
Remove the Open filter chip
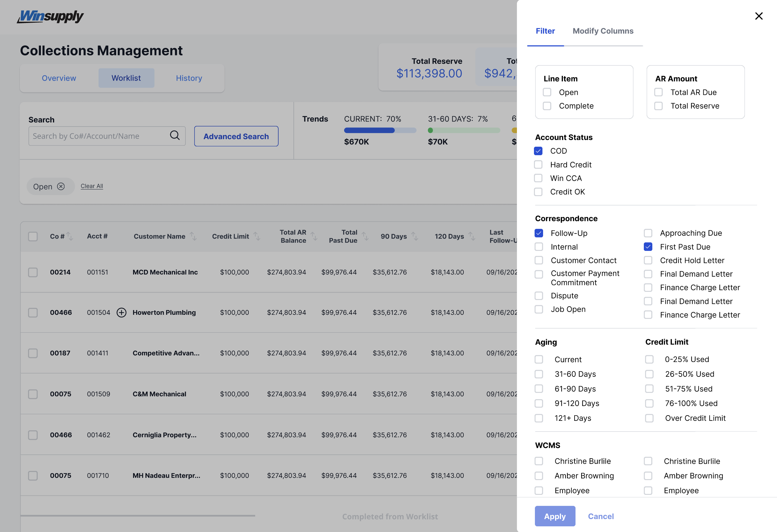point(61,186)
